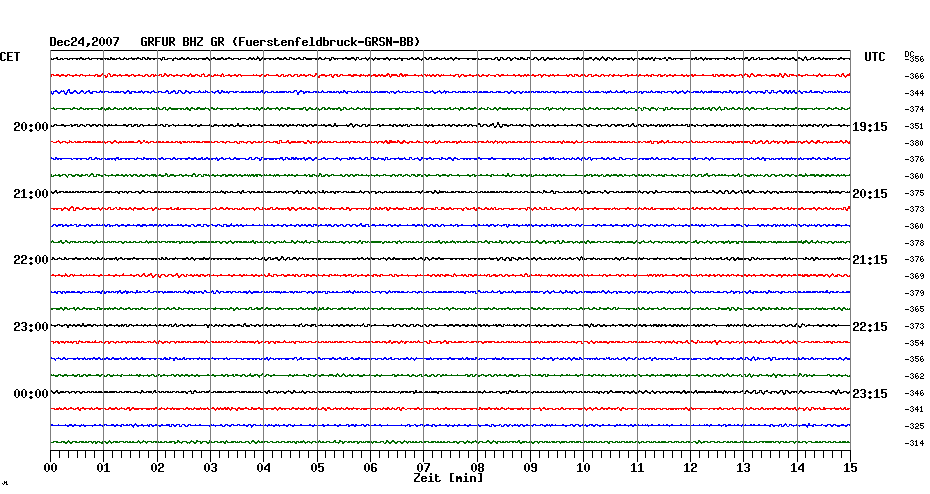
Task: Select the DC value -366
Action: point(914,77)
